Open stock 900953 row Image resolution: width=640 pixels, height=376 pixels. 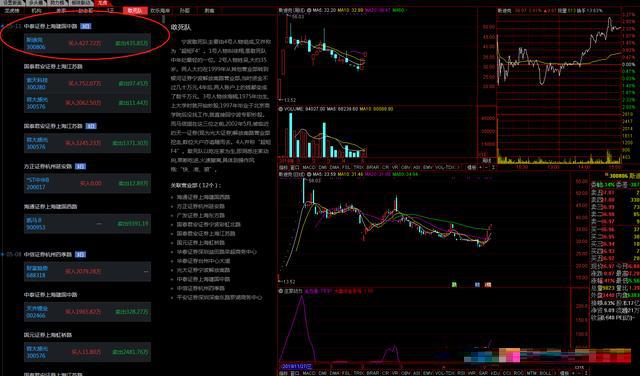point(87,224)
